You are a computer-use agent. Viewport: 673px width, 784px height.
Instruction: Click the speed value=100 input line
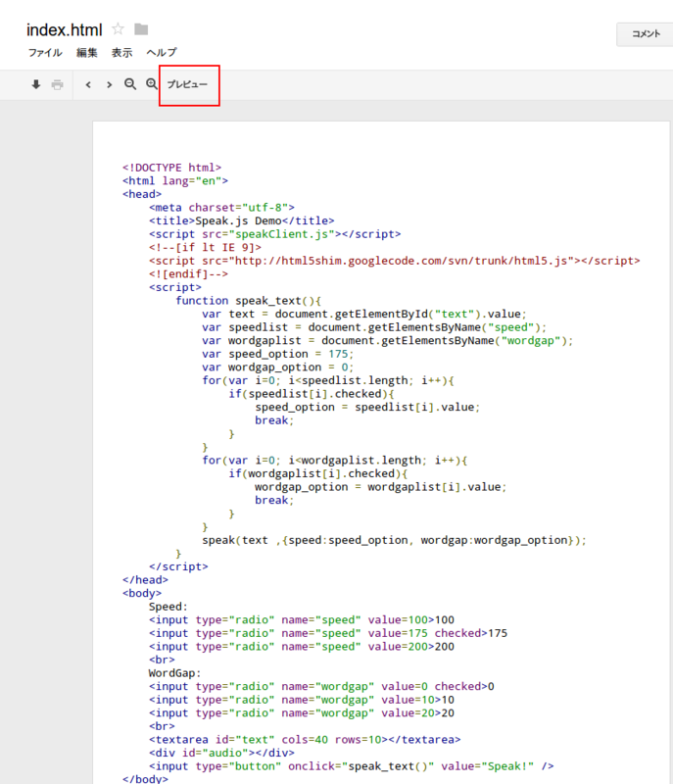coord(302,620)
